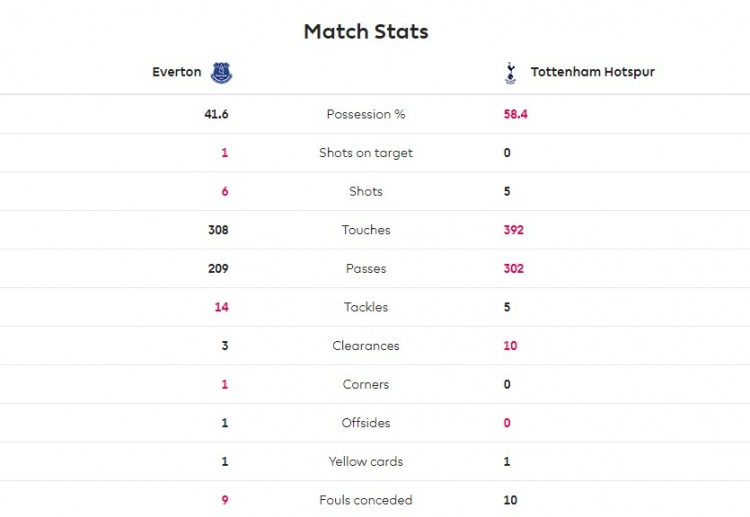Screen dimensions: 750x517
Task: Click Tottenham's 58.4 possession value
Action: [x=515, y=114]
